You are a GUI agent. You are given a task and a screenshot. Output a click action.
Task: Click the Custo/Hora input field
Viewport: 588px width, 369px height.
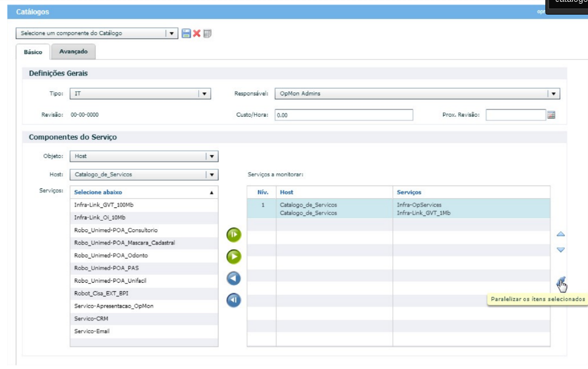343,115
